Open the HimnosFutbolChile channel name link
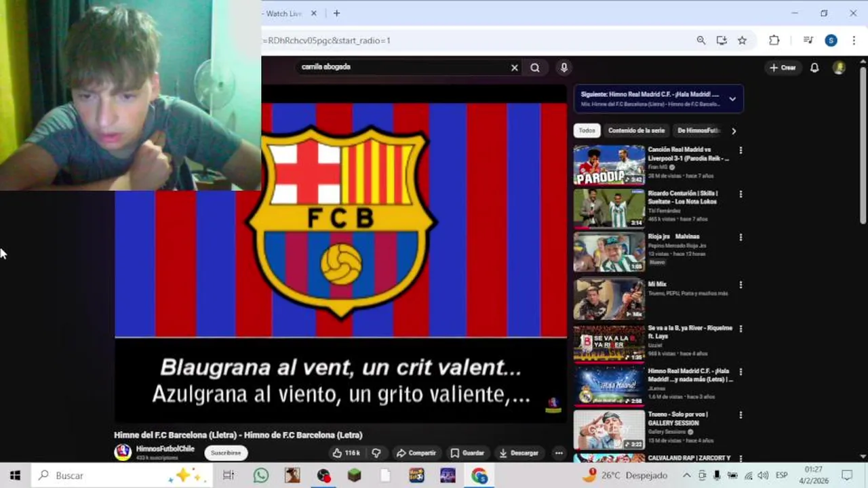This screenshot has width=868, height=488. (165, 449)
